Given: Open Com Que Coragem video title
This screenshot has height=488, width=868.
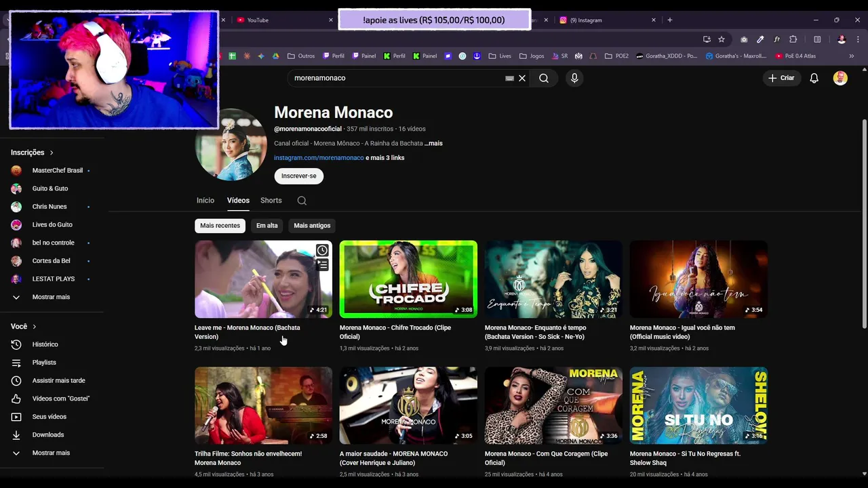Looking at the screenshot, I should pos(546,458).
